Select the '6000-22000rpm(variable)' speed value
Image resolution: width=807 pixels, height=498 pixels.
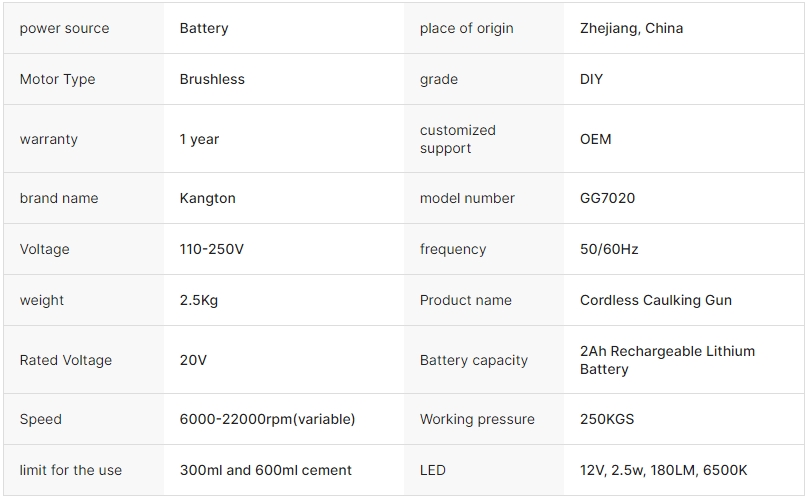tap(267, 419)
